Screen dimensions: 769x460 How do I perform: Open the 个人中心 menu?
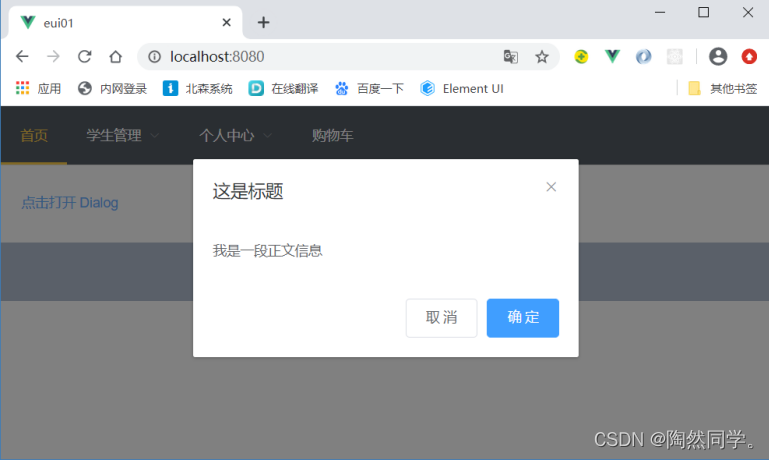click(227, 135)
